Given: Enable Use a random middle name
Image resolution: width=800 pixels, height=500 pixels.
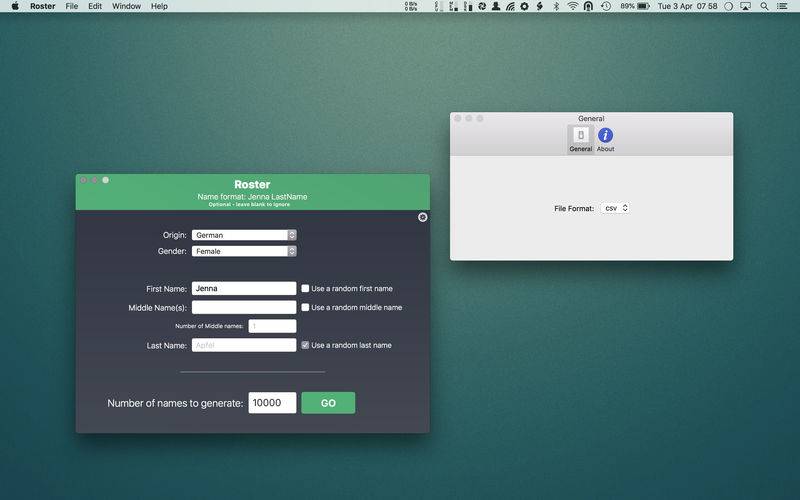Looking at the screenshot, I should pyautogui.click(x=305, y=307).
